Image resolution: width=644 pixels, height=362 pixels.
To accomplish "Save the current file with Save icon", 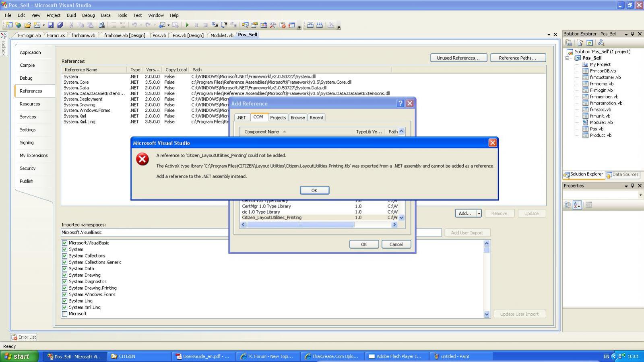I will coord(51,25).
